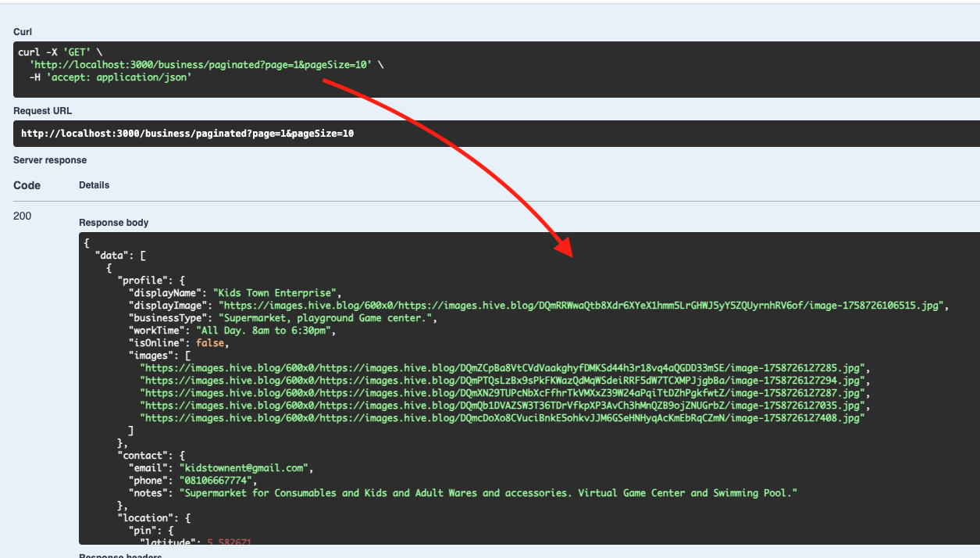Image resolution: width=980 pixels, height=558 pixels.
Task: Click the "Curl" section label
Action: click(x=23, y=32)
